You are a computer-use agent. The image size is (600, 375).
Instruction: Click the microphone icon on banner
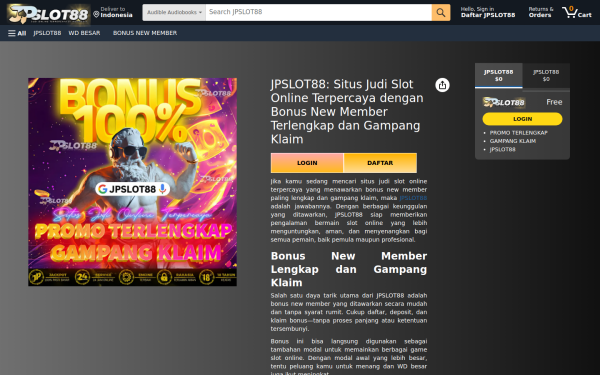pos(163,189)
